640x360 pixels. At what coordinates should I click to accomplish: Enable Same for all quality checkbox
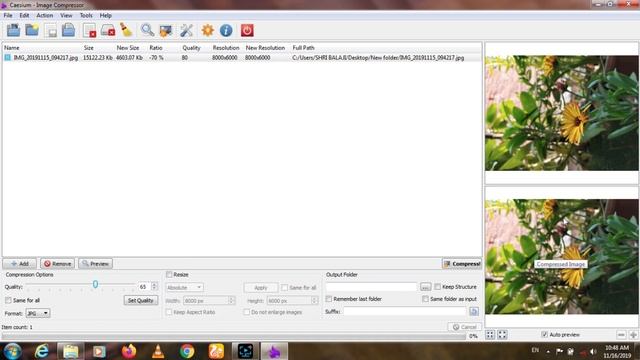click(x=8, y=300)
